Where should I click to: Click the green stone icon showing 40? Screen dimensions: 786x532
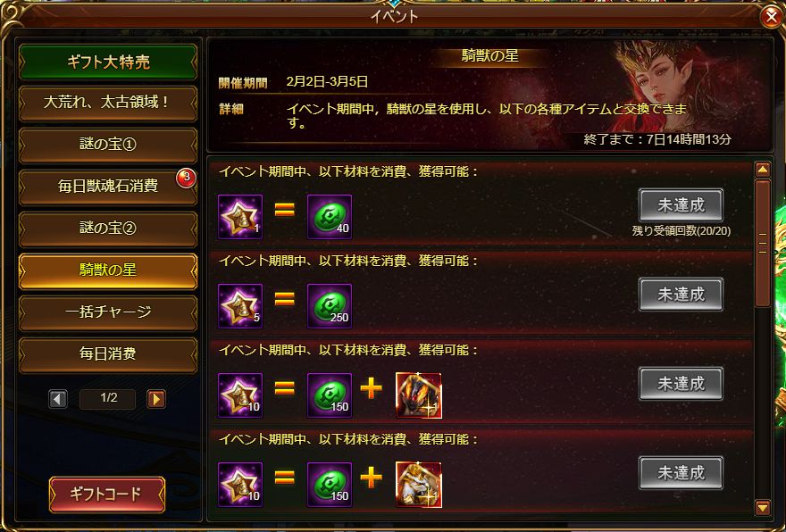click(x=330, y=217)
